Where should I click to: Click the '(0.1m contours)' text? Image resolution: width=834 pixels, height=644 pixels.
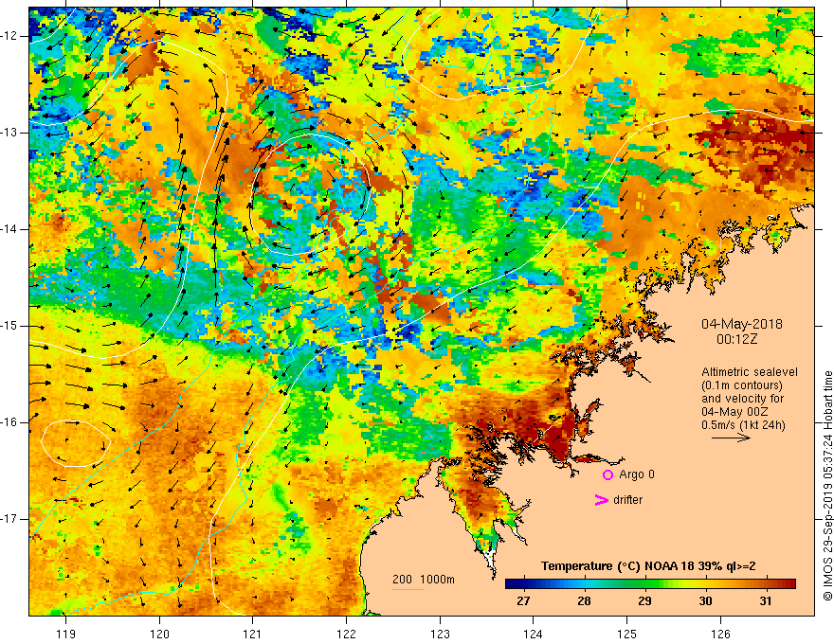[742, 385]
